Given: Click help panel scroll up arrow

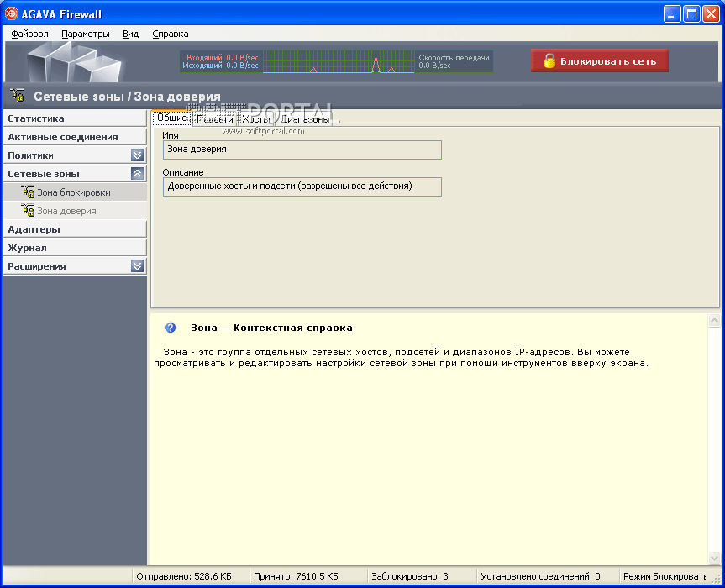Looking at the screenshot, I should (x=714, y=320).
